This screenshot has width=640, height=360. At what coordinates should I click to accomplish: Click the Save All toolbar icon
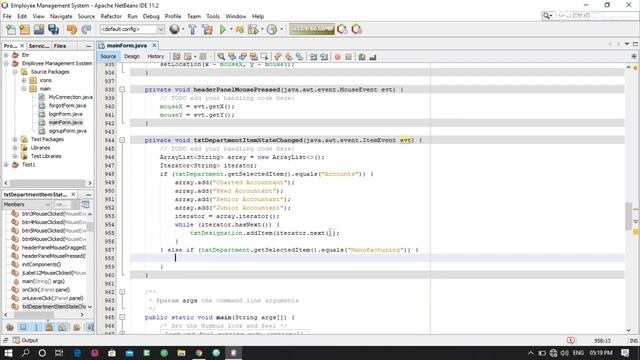[53, 29]
